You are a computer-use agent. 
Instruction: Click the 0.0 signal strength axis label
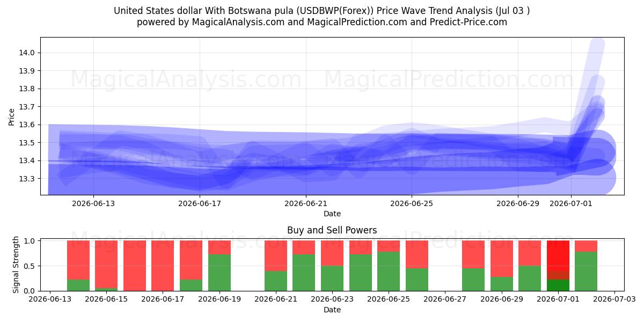tap(30, 291)
